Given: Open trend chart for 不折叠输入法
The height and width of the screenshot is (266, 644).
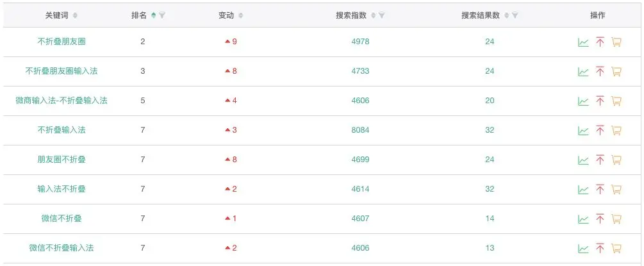Looking at the screenshot, I should pos(583,131).
